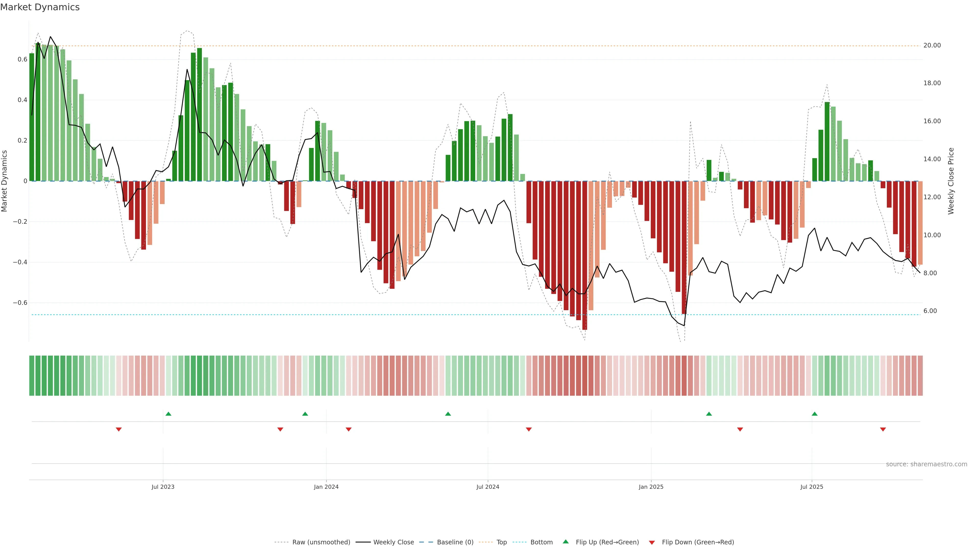980x551 pixels.
Task: Click the 20.00 right axis tick label
Action: click(x=932, y=45)
